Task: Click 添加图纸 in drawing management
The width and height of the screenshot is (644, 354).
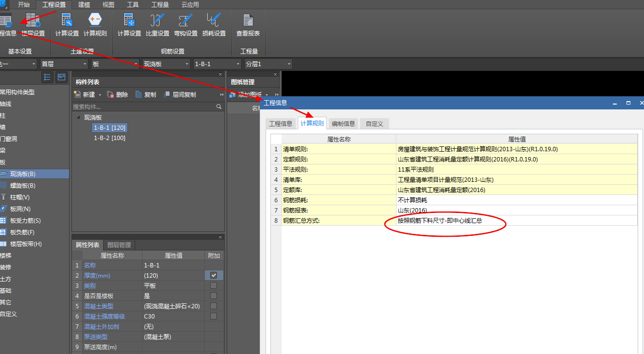Action: pos(246,95)
